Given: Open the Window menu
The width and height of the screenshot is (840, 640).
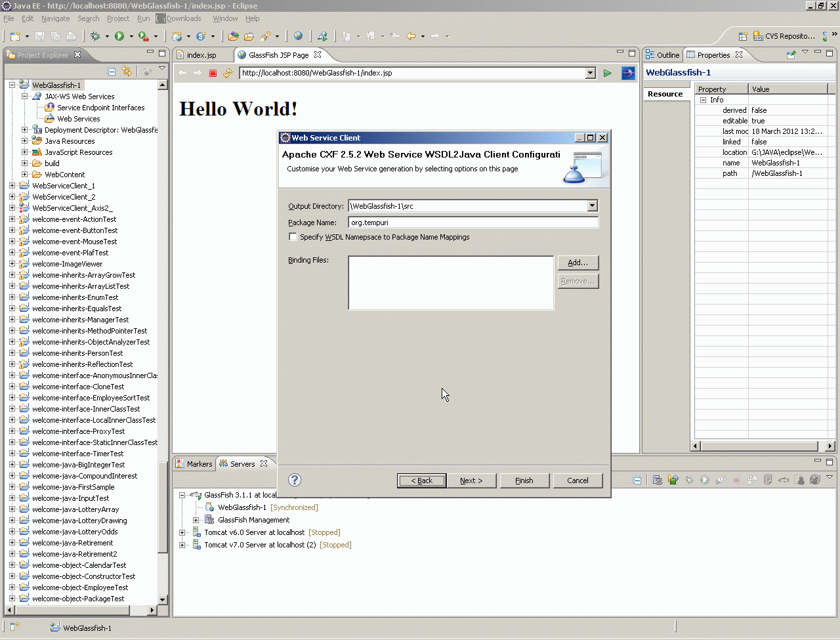Looking at the screenshot, I should pos(225,18).
